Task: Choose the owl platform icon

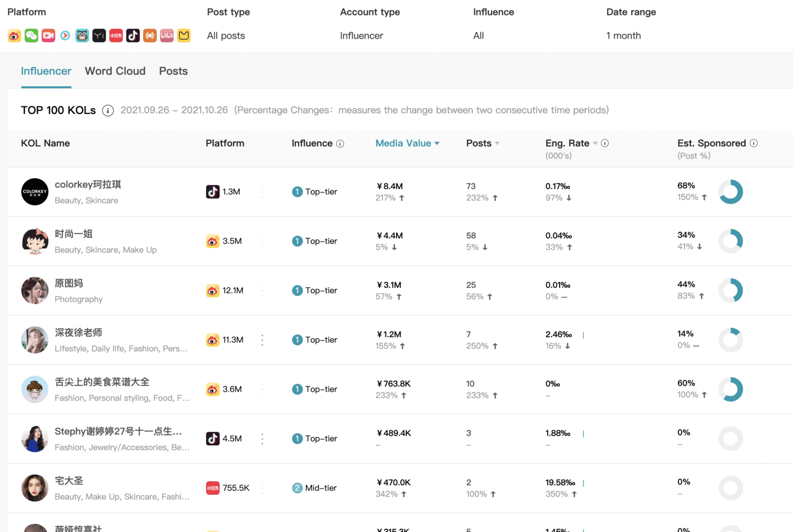Action: (x=82, y=36)
